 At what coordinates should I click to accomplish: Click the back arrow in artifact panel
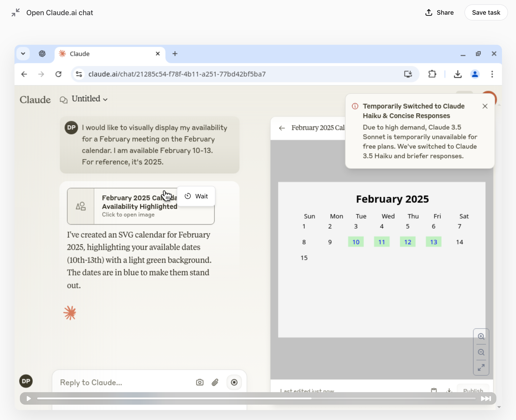click(282, 128)
